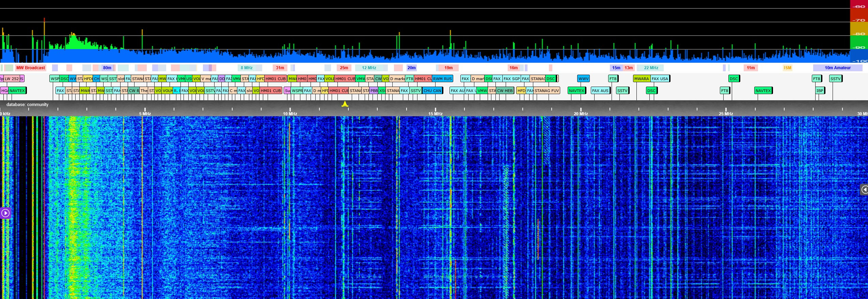Click the purple play button on left edge
Image resolution: width=868 pixels, height=299 pixels.
[x=5, y=213]
